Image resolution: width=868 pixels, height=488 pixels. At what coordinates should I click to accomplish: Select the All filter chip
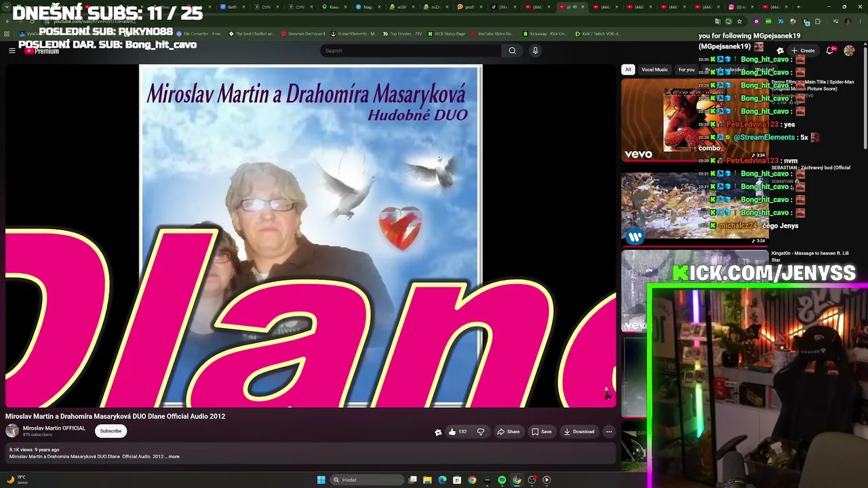pos(628,70)
